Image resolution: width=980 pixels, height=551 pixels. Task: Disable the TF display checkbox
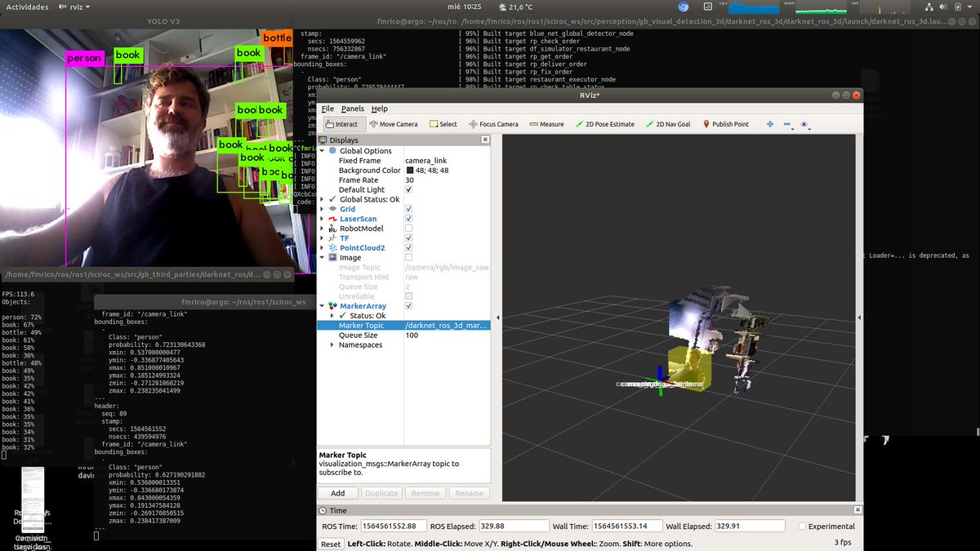click(x=409, y=238)
